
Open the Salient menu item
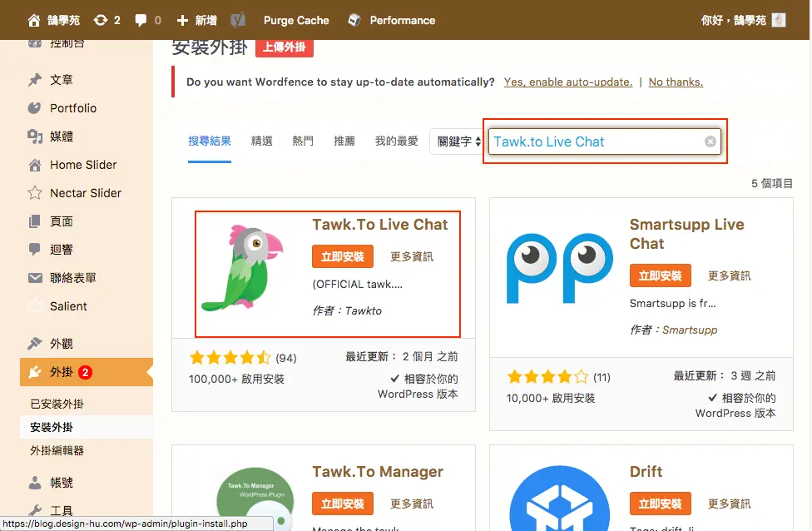[68, 306]
